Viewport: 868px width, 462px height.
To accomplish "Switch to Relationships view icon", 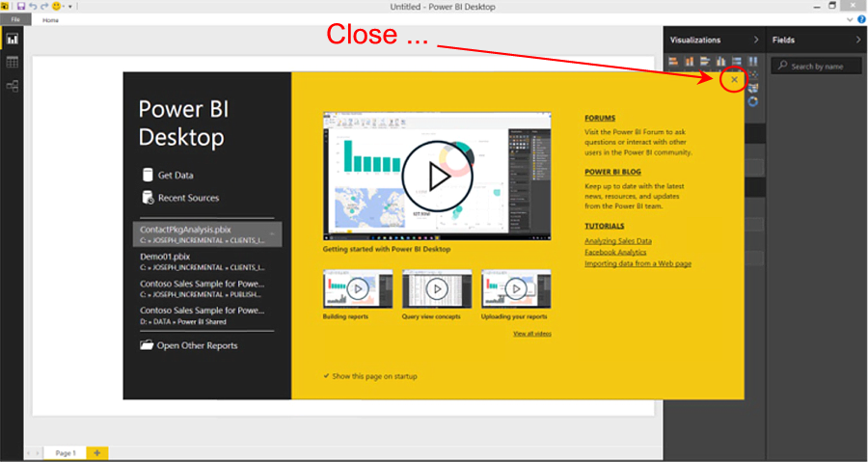I will (13, 86).
